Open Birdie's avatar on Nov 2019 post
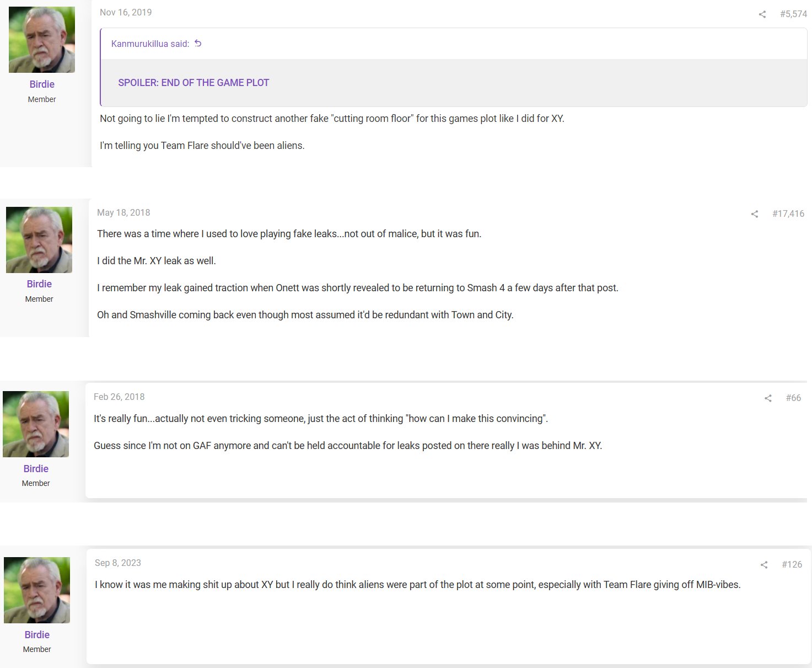The width and height of the screenshot is (812, 668). pos(42,40)
